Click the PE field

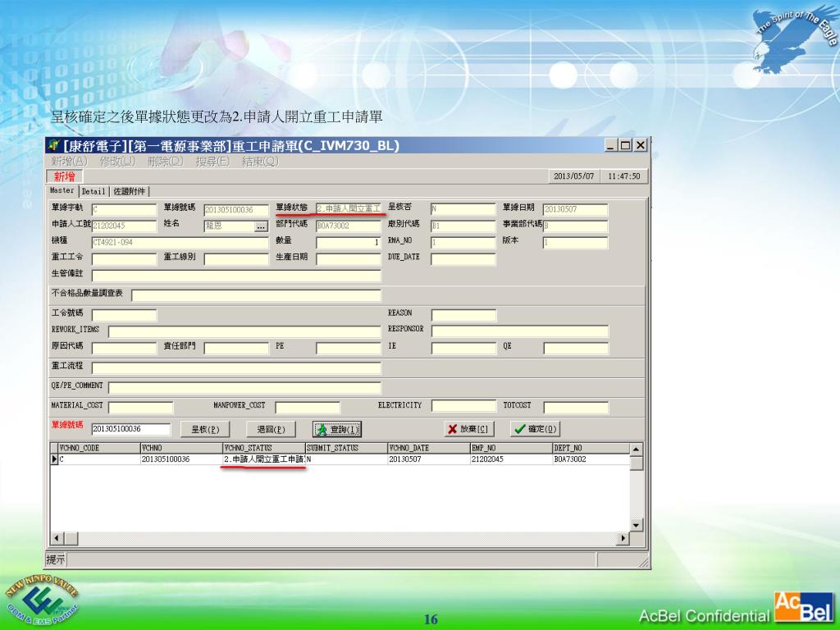(348, 348)
